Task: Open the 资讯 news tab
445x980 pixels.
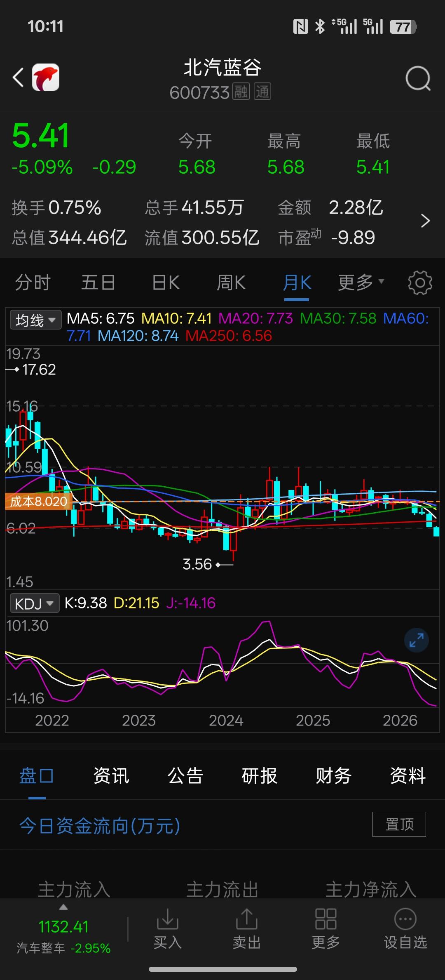Action: [x=111, y=776]
